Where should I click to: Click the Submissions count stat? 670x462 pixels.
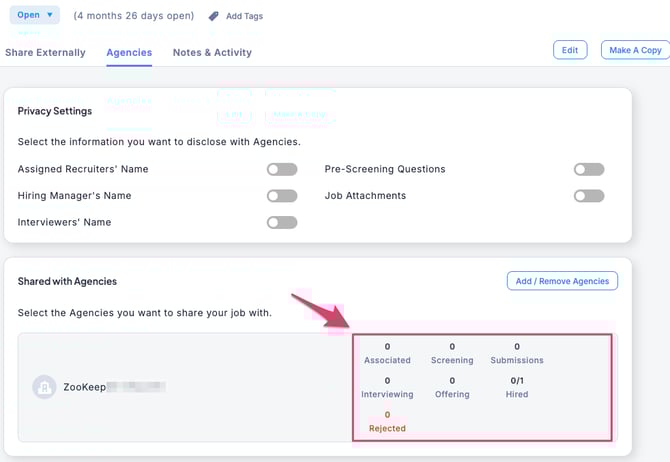coord(517,353)
